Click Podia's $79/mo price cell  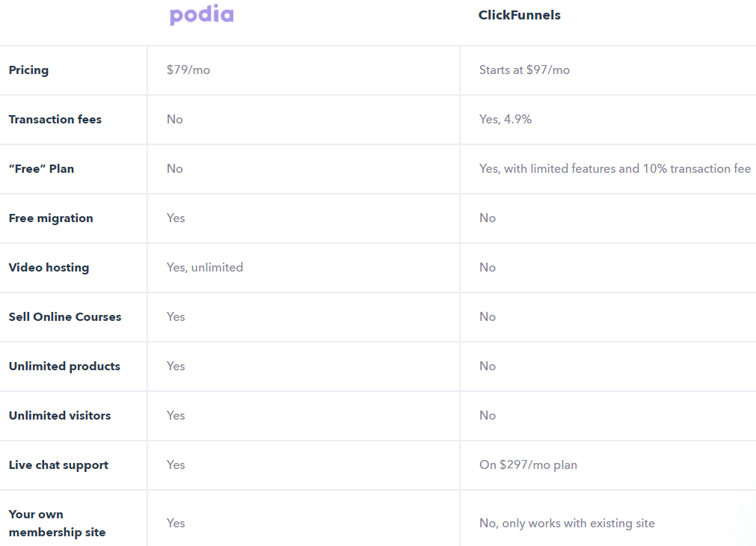188,70
